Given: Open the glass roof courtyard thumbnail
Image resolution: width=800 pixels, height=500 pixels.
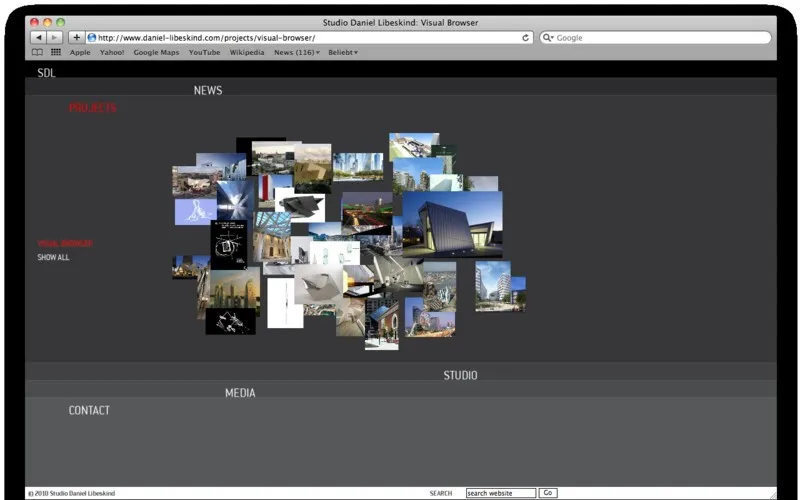Looking at the screenshot, I should 271,237.
